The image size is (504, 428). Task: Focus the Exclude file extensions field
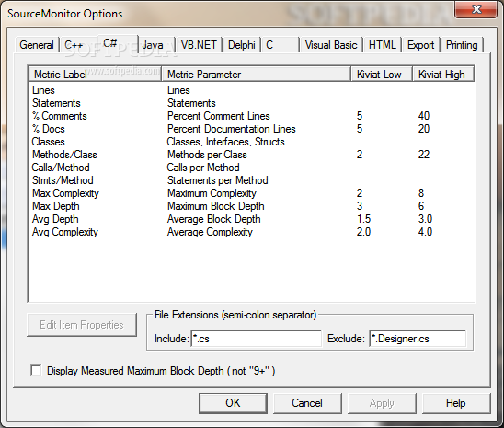(418, 339)
